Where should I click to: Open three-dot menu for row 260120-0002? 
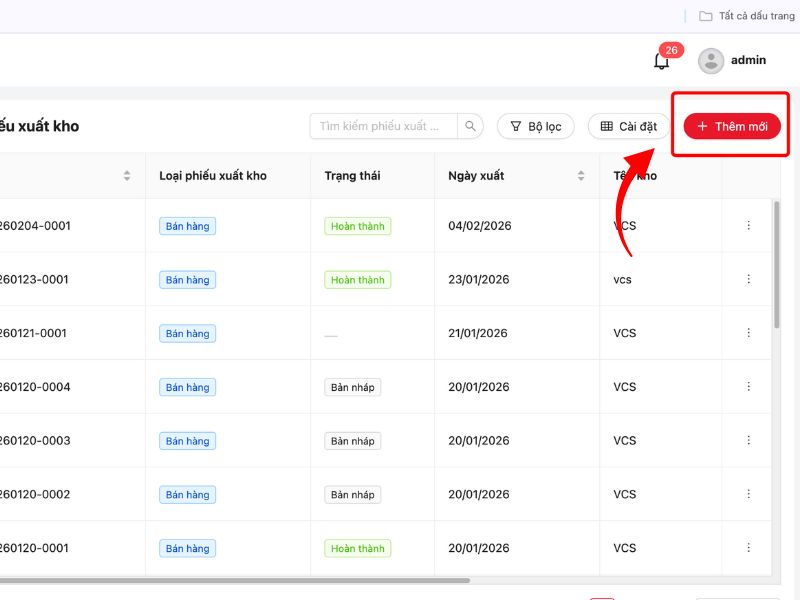(748, 494)
